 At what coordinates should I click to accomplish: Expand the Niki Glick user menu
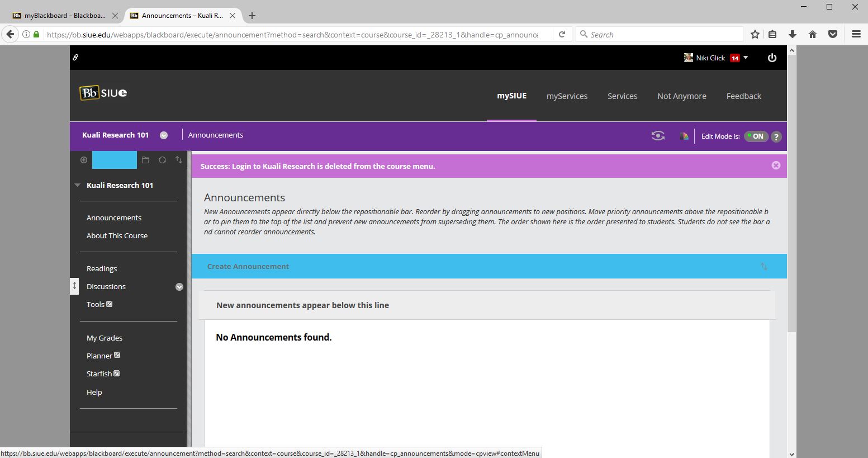pyautogui.click(x=746, y=58)
